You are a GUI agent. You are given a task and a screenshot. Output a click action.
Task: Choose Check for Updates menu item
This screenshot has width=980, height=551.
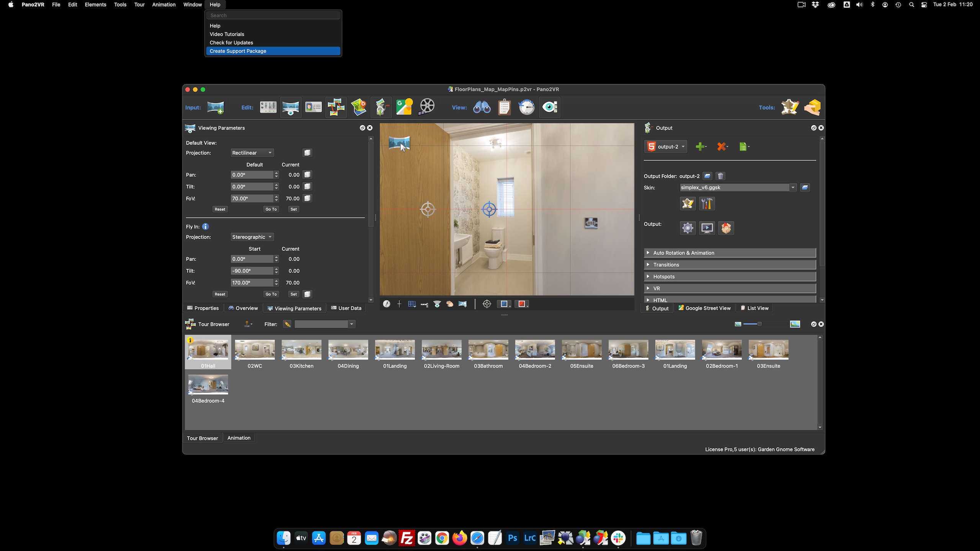tap(273, 42)
